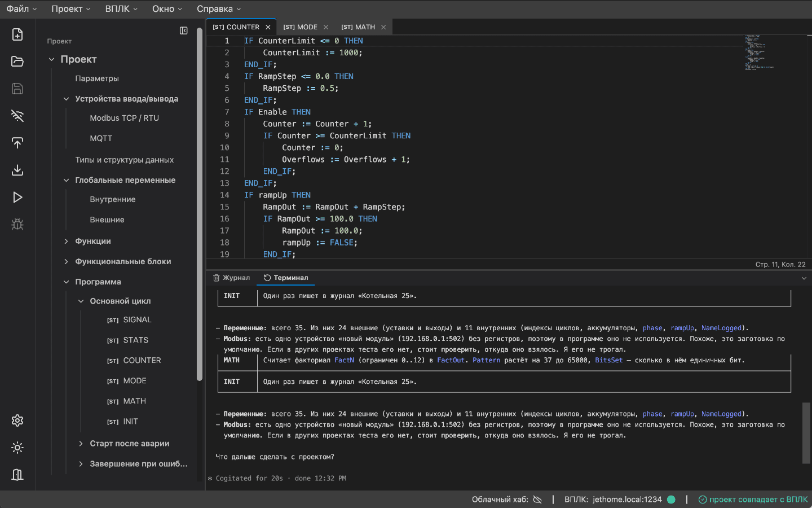Image resolution: width=812 pixels, height=508 pixels.
Task: Click the code minimap preview
Action: click(759, 52)
